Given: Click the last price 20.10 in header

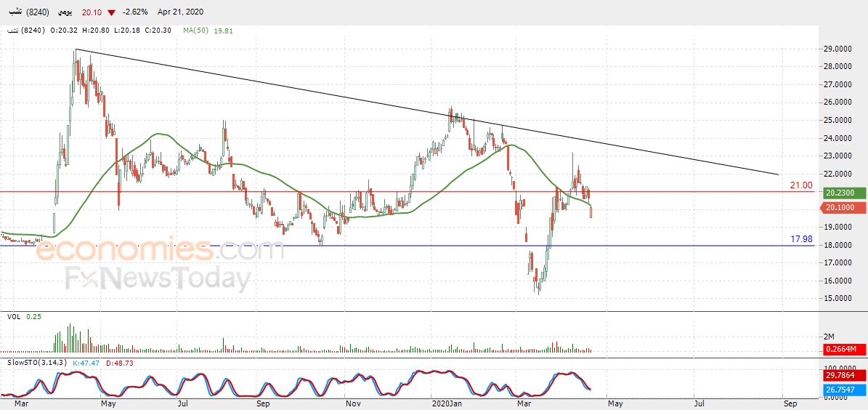Looking at the screenshot, I should pyautogui.click(x=92, y=12).
